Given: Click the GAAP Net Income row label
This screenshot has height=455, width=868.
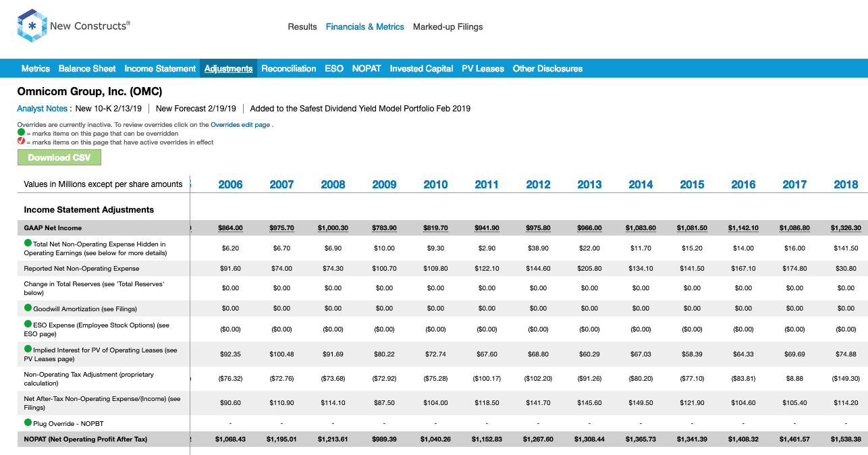Looking at the screenshot, I should pyautogui.click(x=53, y=228).
